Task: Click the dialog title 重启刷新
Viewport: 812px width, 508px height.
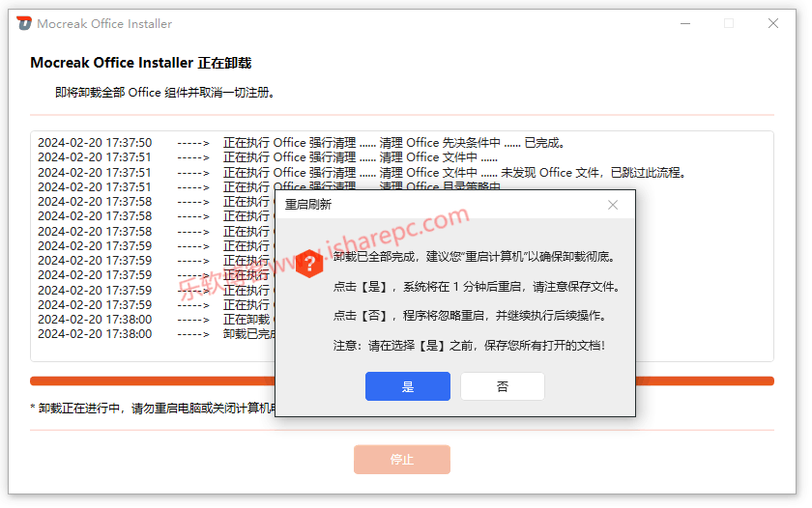Action: (x=308, y=205)
